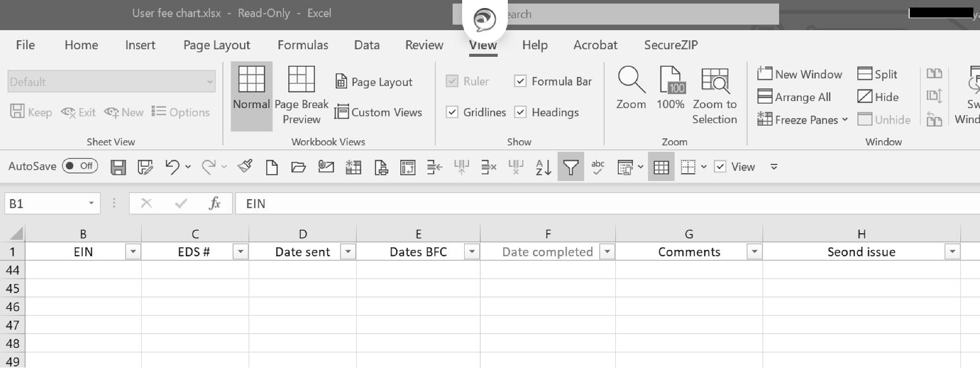
Task: Click the Custom Views button
Action: coord(378,112)
